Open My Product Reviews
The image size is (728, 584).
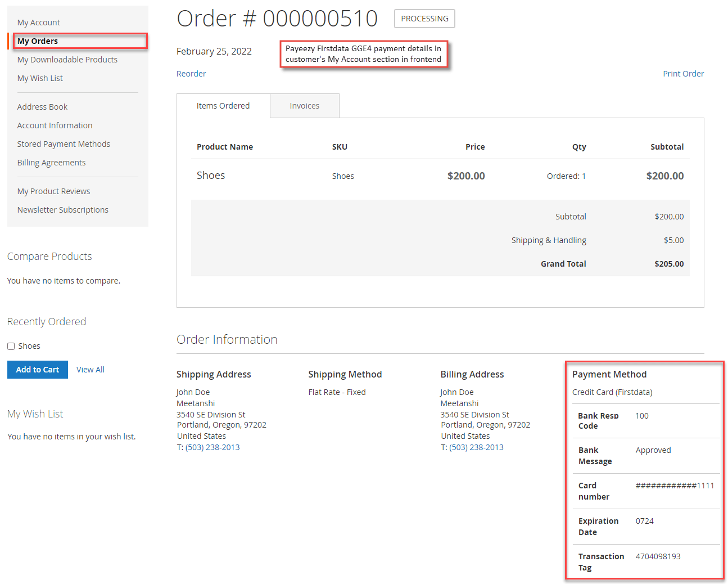click(53, 191)
